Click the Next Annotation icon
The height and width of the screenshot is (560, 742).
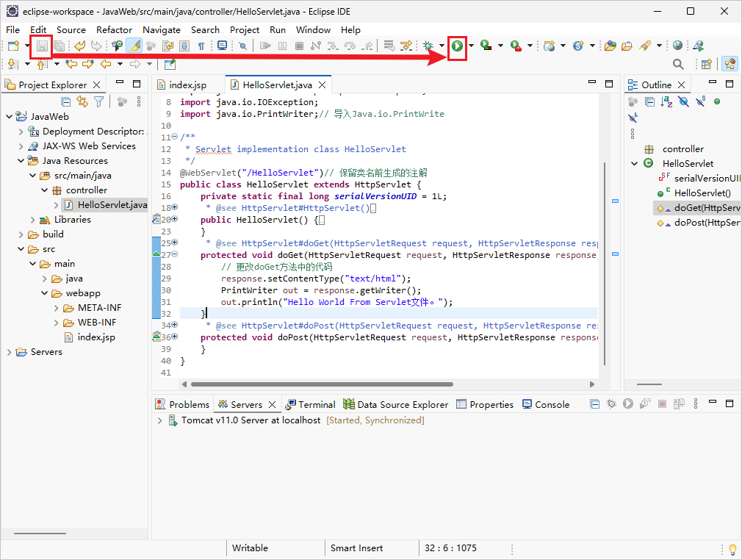12,64
